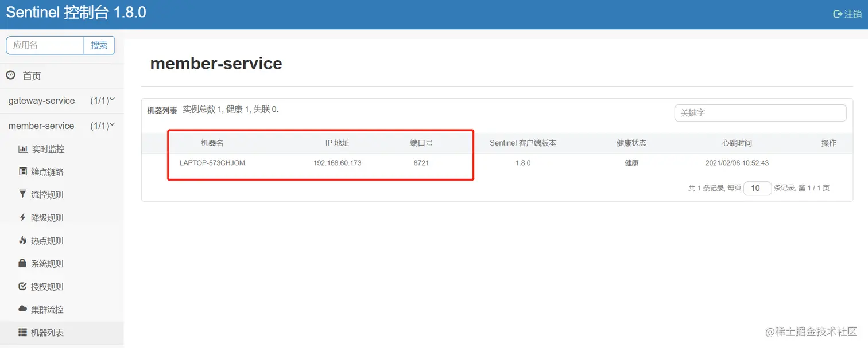Click the 搜索 search button
The height and width of the screenshot is (348, 868).
click(99, 45)
